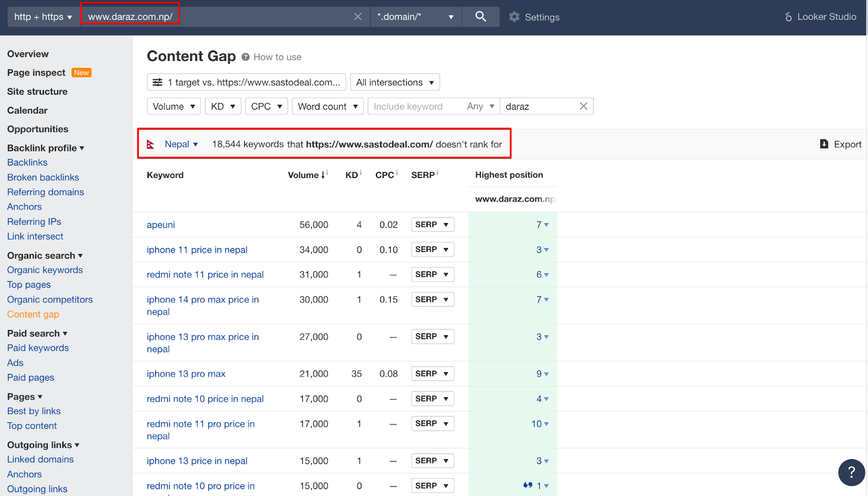Click the How to use help icon
The height and width of the screenshot is (496, 868).
[246, 57]
